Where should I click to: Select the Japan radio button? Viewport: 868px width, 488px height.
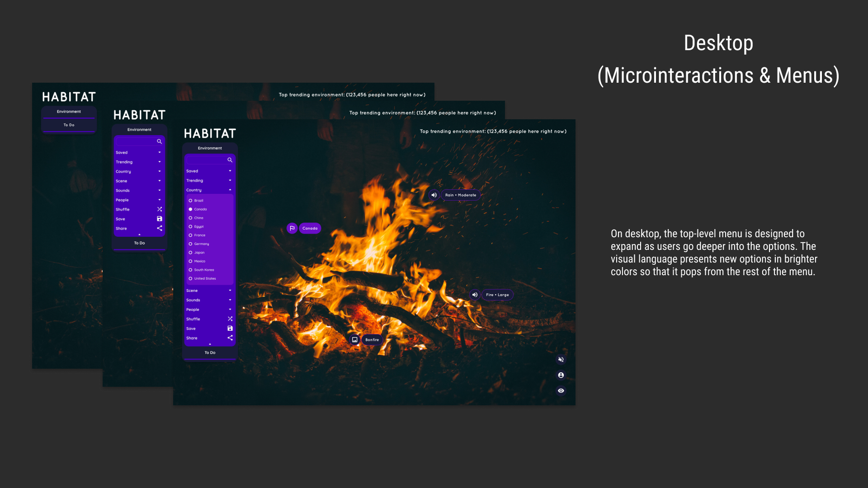point(190,253)
